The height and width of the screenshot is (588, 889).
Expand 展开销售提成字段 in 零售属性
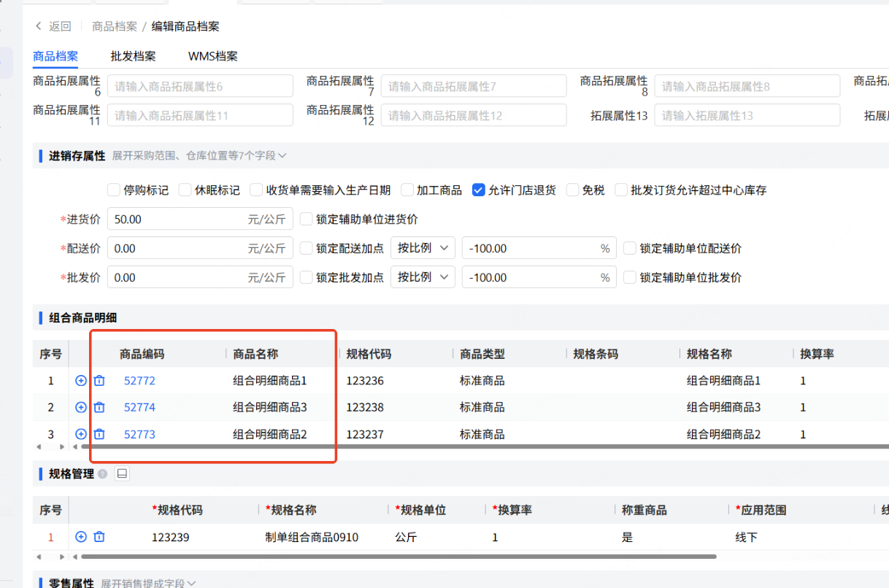click(148, 583)
